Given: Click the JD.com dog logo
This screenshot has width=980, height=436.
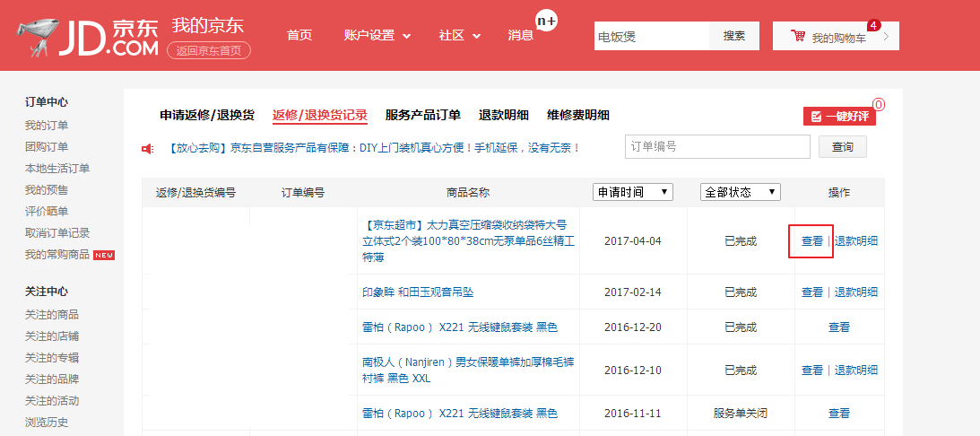Looking at the screenshot, I should [x=87, y=37].
